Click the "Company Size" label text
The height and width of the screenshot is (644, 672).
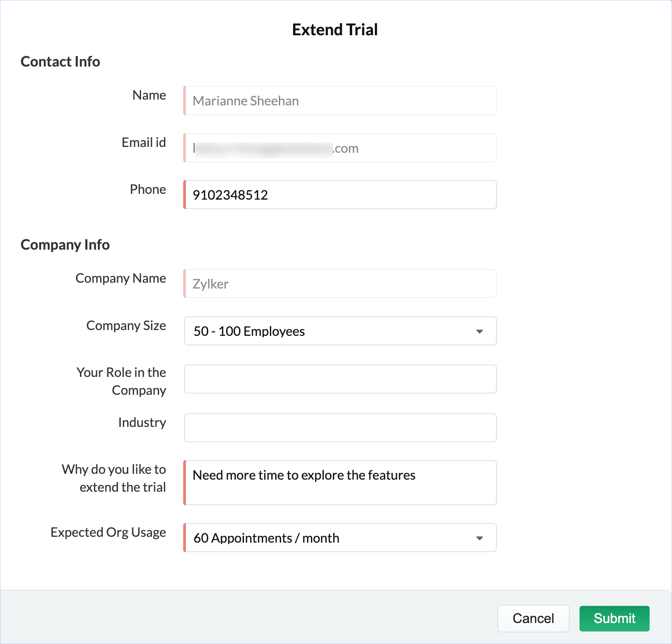pos(126,326)
